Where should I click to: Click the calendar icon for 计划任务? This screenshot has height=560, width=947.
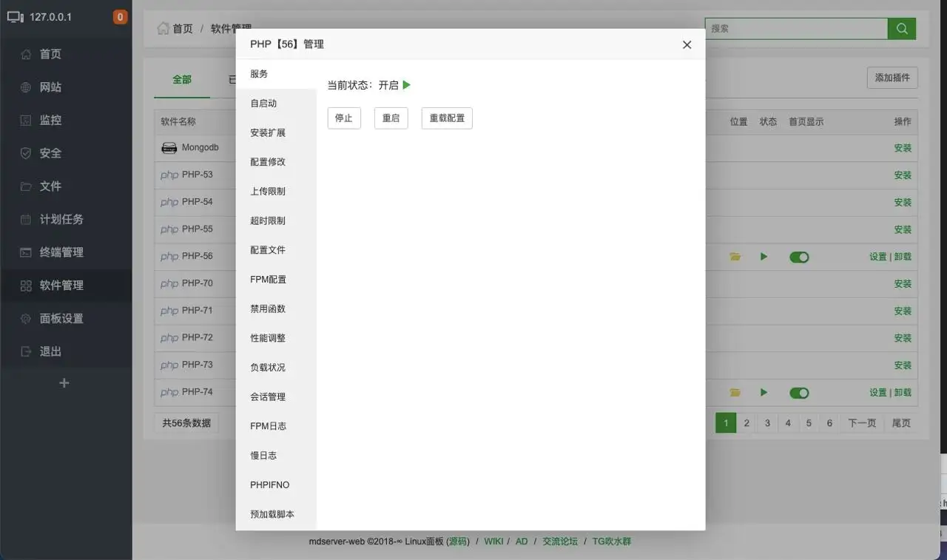[x=26, y=219]
